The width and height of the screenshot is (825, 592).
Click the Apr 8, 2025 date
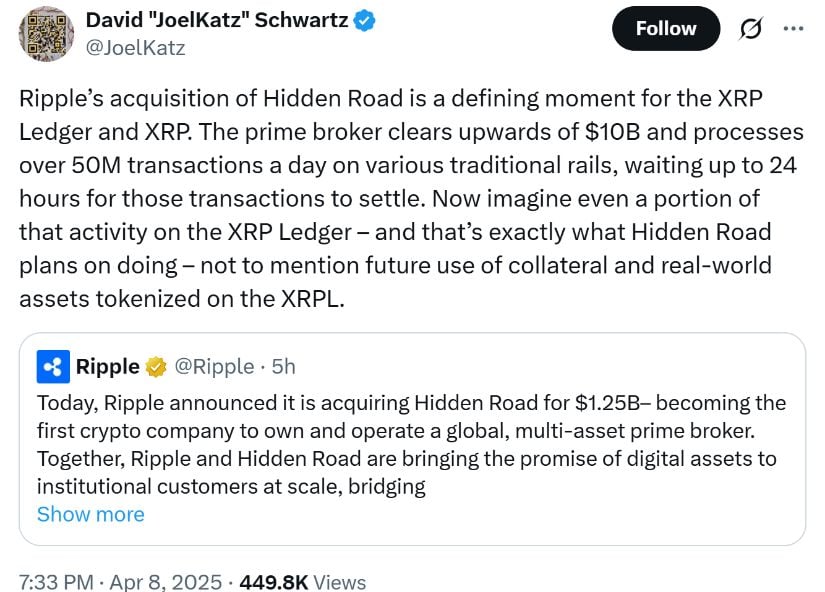click(x=165, y=582)
